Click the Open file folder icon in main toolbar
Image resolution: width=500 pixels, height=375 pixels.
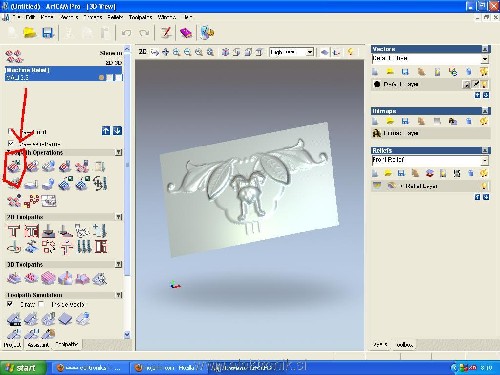(30, 32)
